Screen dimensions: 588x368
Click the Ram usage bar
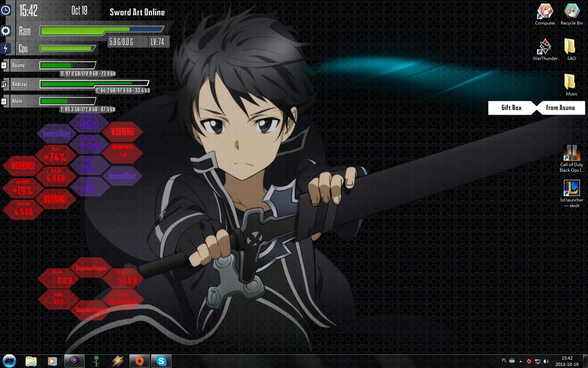pyautogui.click(x=102, y=31)
